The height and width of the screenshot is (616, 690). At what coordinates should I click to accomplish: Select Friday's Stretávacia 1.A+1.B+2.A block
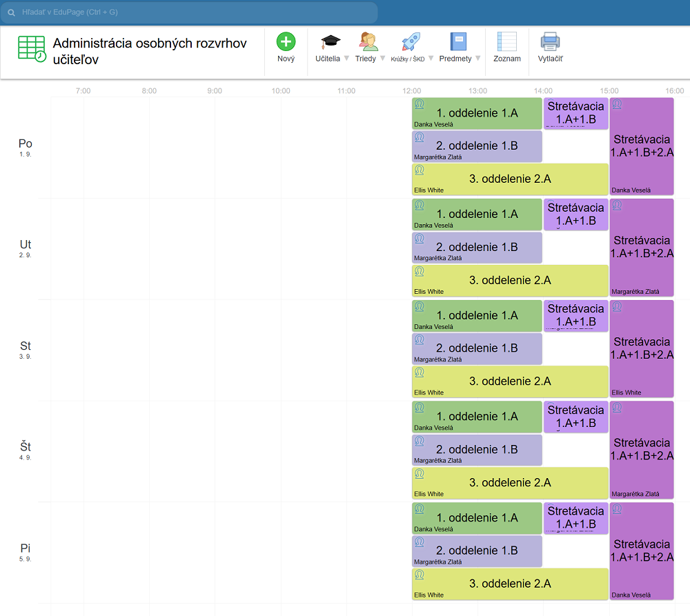pos(641,550)
